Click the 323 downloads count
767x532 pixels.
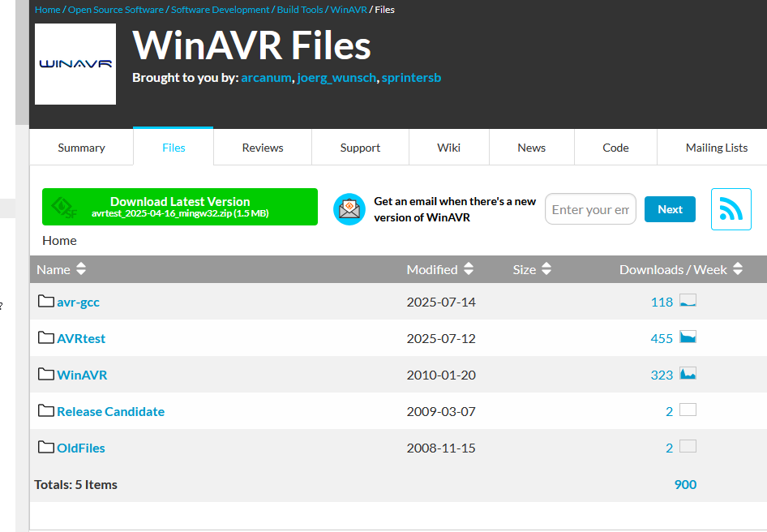662,375
